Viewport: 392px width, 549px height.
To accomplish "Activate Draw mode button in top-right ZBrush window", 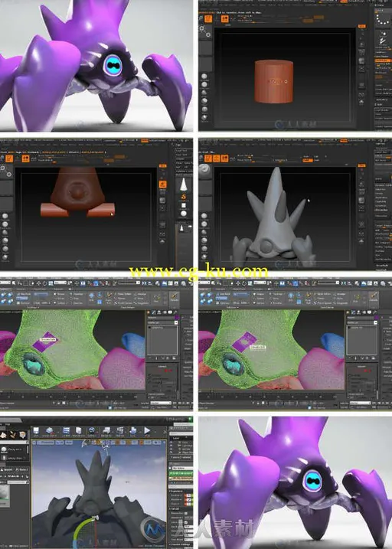I will [x=224, y=19].
